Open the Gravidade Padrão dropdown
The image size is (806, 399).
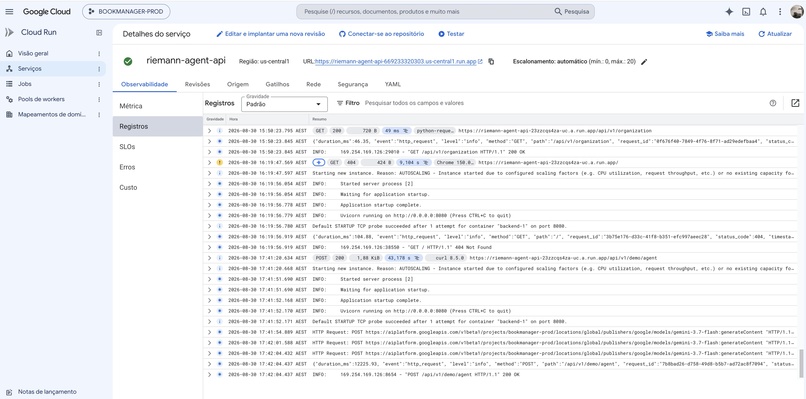(284, 104)
